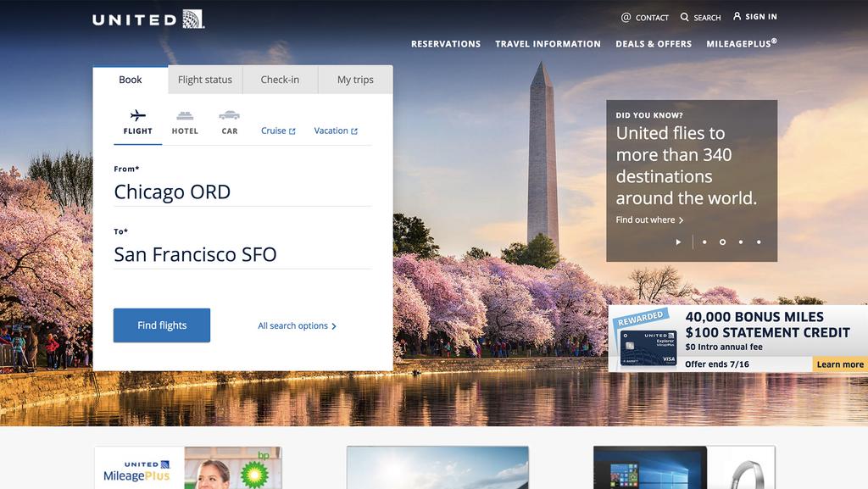Open the Deals & Offers menu

pyautogui.click(x=654, y=44)
